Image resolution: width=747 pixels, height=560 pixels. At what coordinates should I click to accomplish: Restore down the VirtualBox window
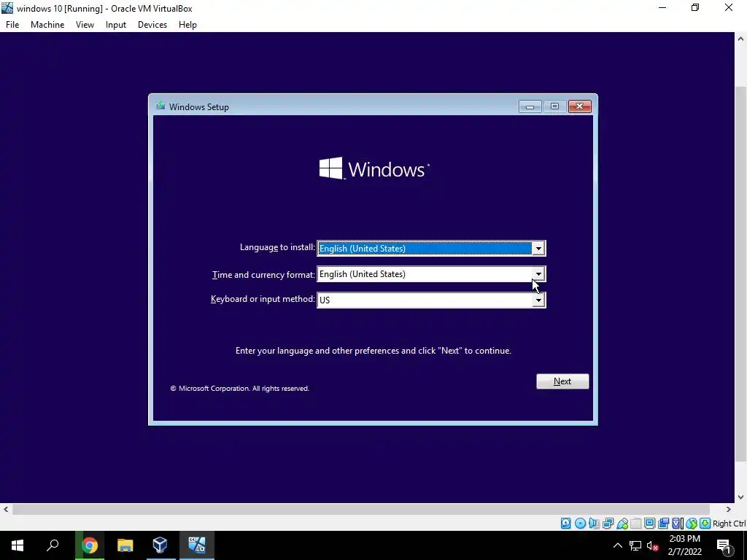[695, 7]
